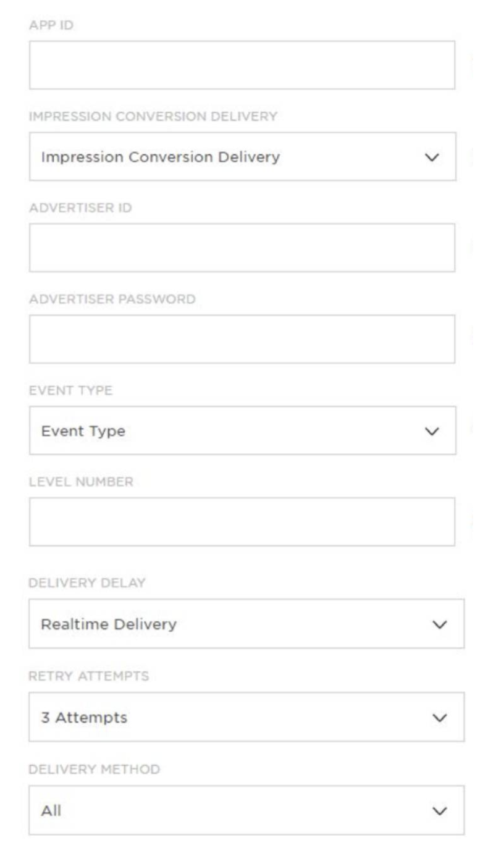Click the App ID input field

tap(242, 65)
